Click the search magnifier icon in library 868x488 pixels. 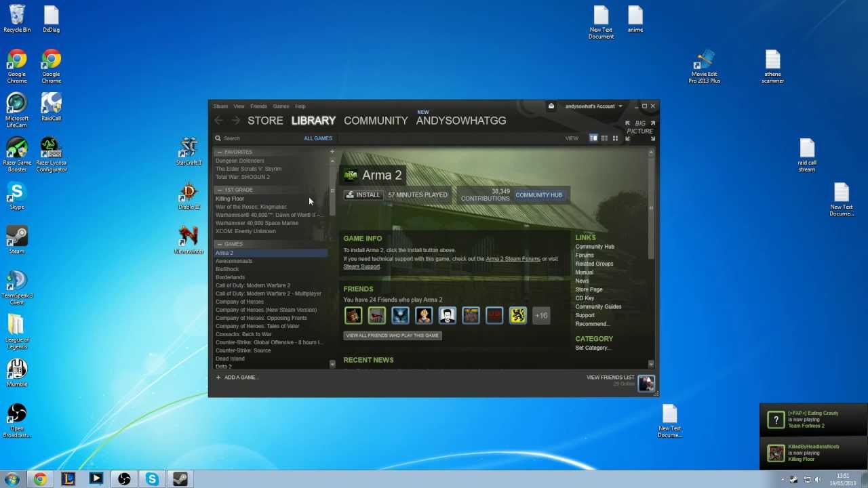(218, 138)
